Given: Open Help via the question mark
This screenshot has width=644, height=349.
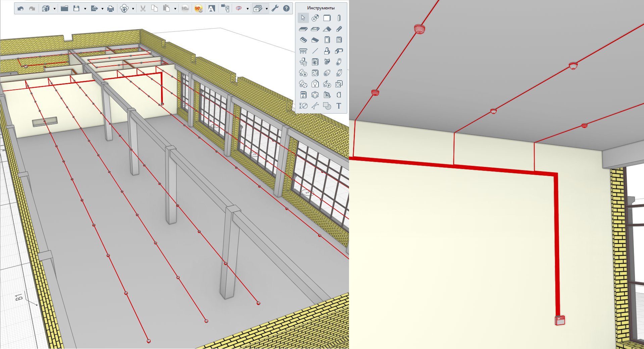Looking at the screenshot, I should [286, 8].
